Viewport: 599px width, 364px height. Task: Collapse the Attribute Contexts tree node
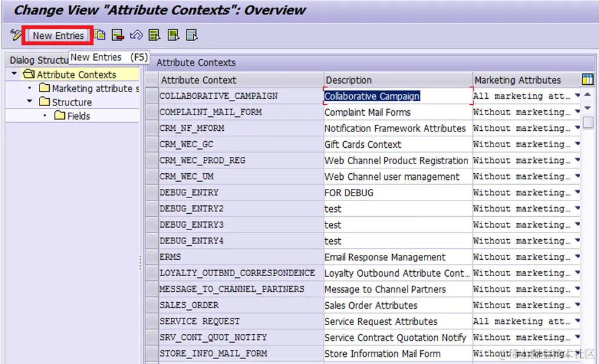(x=15, y=74)
